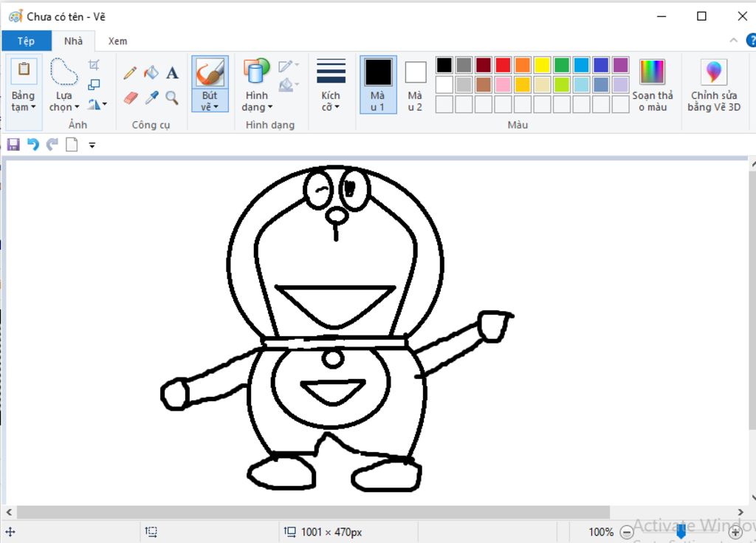Maximize the Paint window
This screenshot has height=543, width=756.
(701, 16)
